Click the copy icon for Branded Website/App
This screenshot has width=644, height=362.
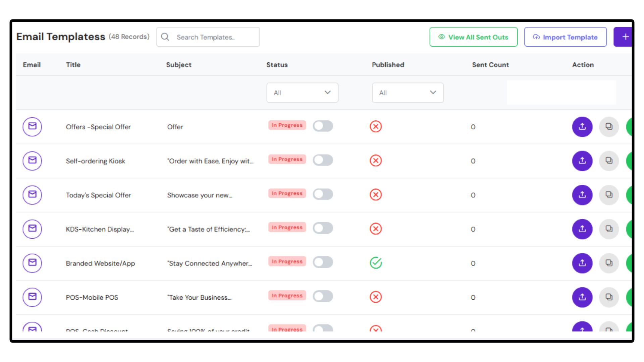tap(609, 263)
